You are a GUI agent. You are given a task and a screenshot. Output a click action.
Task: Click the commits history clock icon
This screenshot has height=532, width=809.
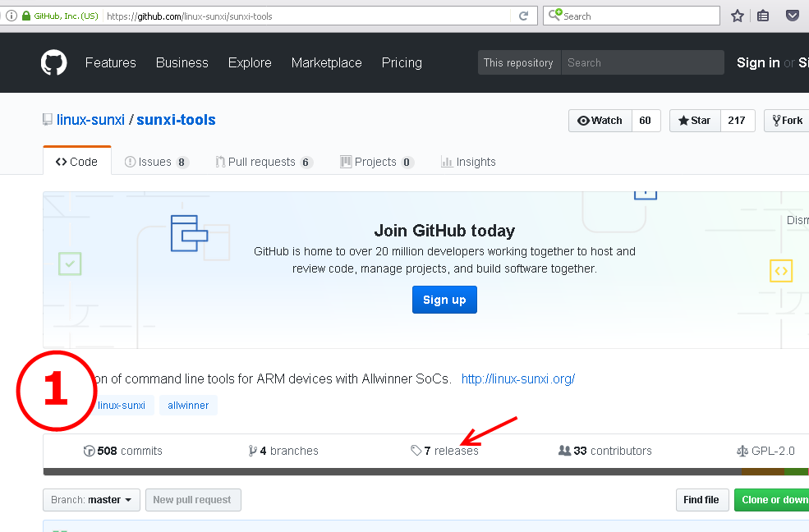tap(89, 451)
